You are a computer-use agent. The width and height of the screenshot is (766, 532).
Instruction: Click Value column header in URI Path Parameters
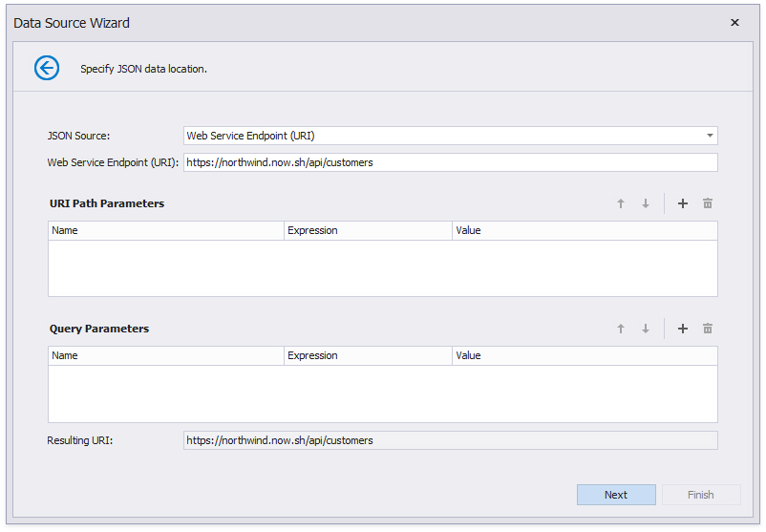[x=584, y=230]
